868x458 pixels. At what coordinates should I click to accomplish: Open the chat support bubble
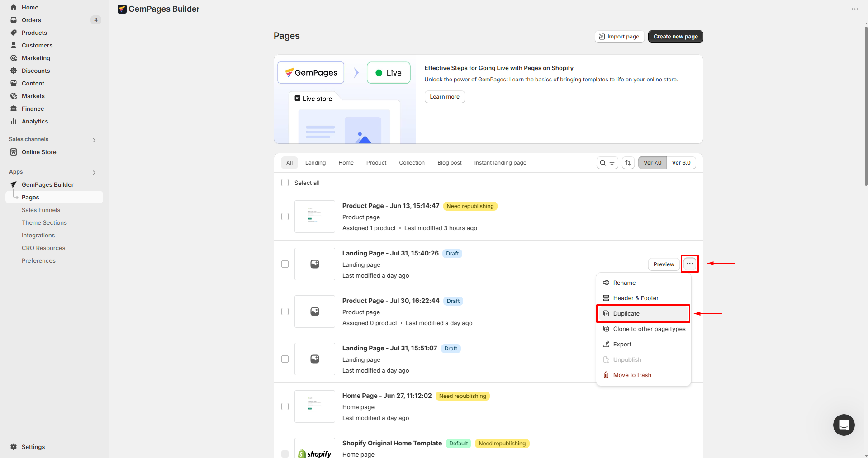coord(844,425)
